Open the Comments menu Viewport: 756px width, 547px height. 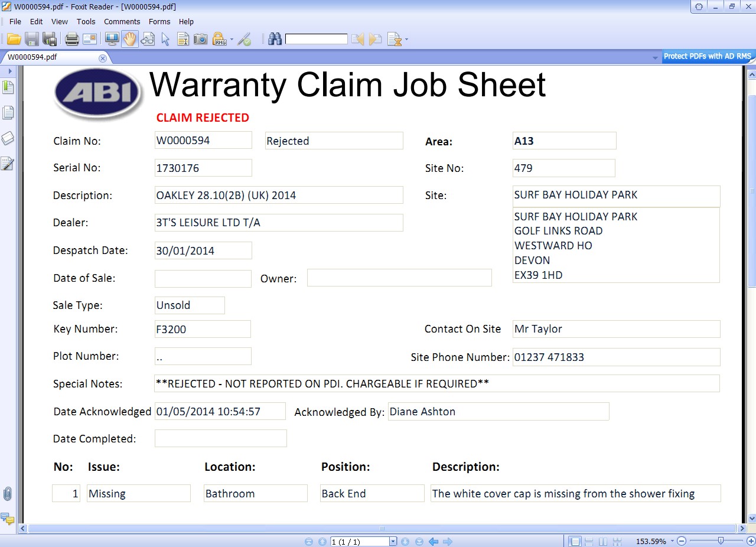pos(122,22)
